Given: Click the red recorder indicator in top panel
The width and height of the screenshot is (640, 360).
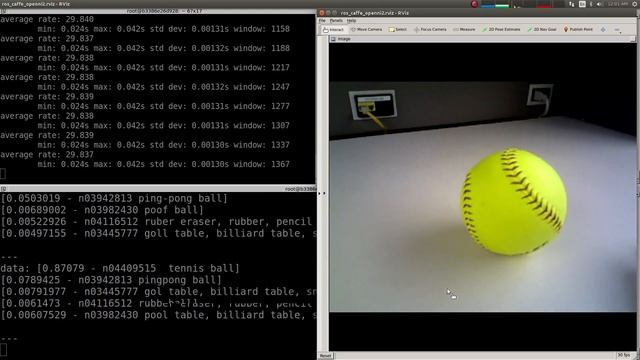Looking at the screenshot, I should 474,4.
